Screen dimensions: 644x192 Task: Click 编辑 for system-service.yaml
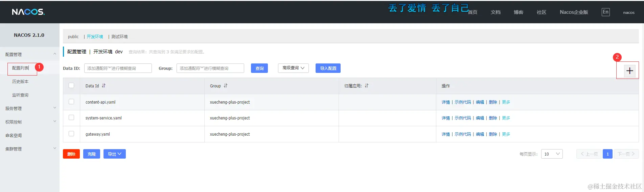click(x=480, y=118)
